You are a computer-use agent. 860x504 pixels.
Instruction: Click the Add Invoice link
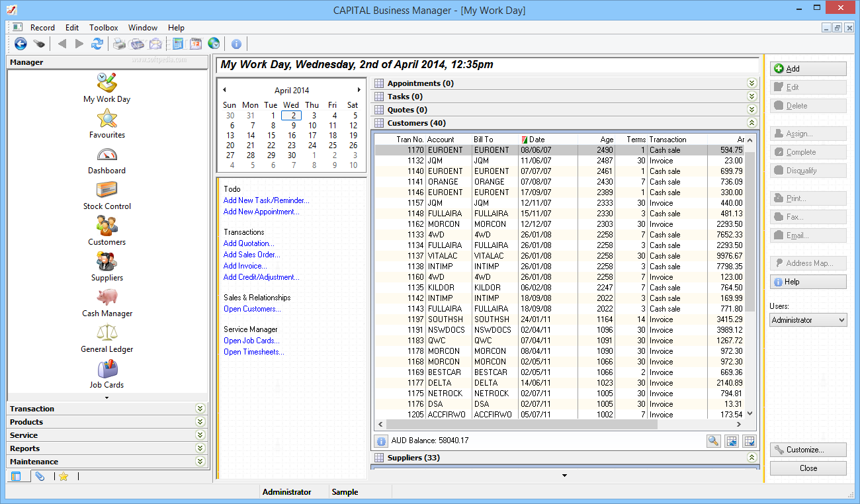[x=245, y=266]
